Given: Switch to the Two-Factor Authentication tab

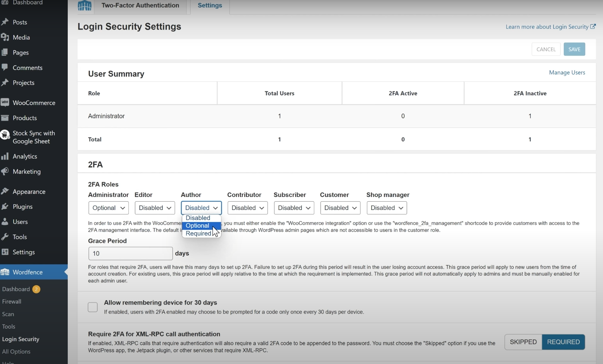Looking at the screenshot, I should coord(140,6).
